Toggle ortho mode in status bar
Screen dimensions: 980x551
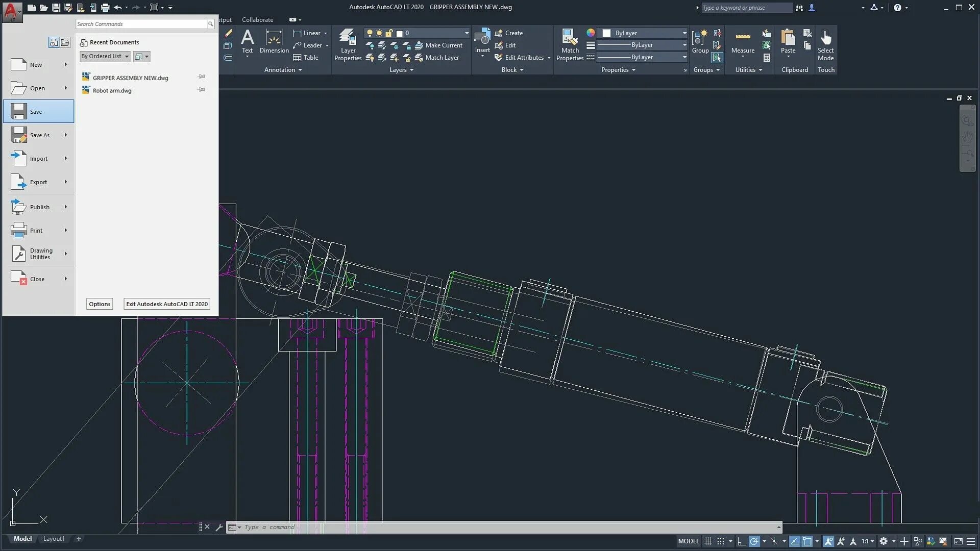[742, 541]
